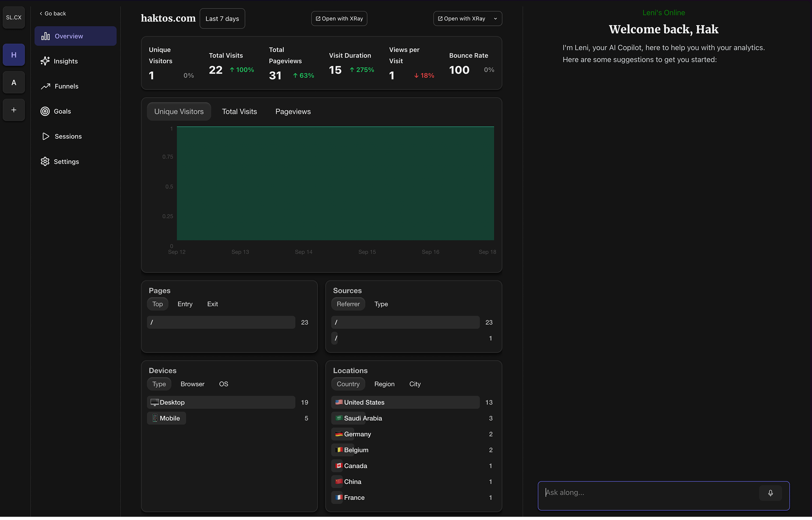This screenshot has height=520, width=812.
Task: Go to Funnels in sidebar
Action: (66, 86)
